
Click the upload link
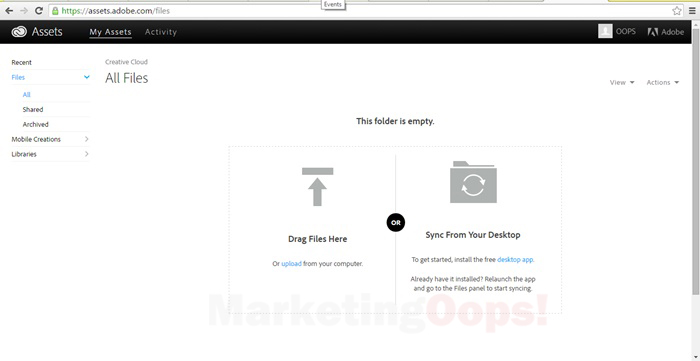click(x=292, y=264)
